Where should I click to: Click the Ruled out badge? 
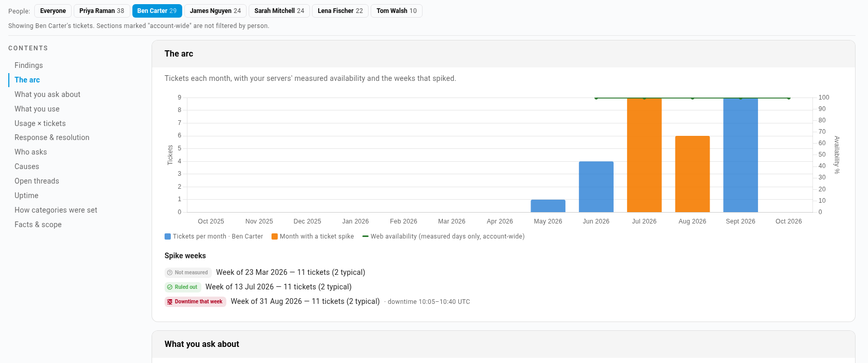tap(183, 287)
